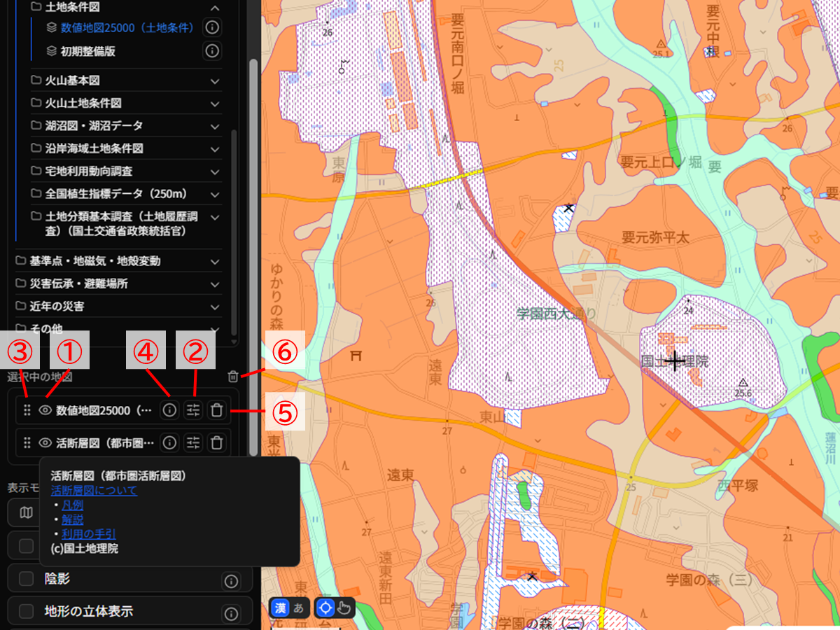Expand 湖沼図・湖沼データ chevron

click(214, 126)
